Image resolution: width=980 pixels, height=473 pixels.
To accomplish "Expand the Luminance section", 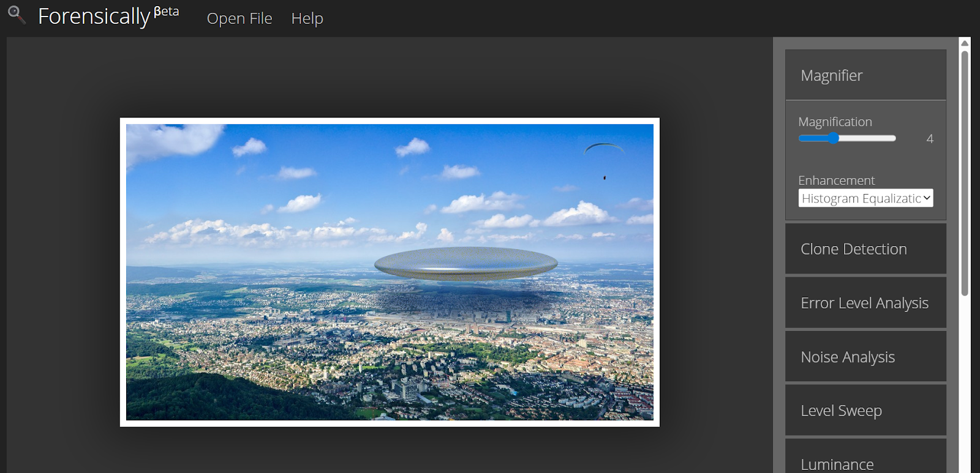I will coord(865,462).
